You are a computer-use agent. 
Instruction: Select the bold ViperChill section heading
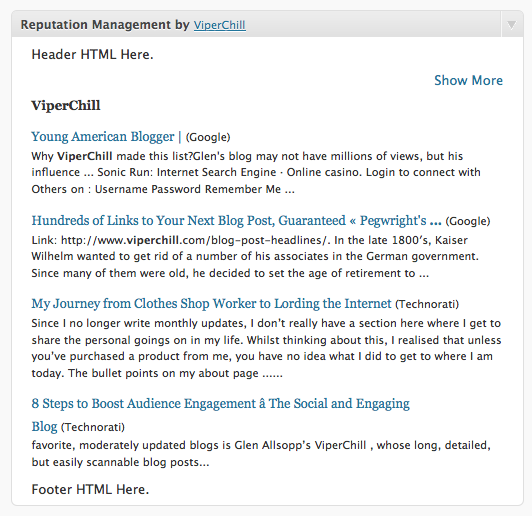[66, 105]
